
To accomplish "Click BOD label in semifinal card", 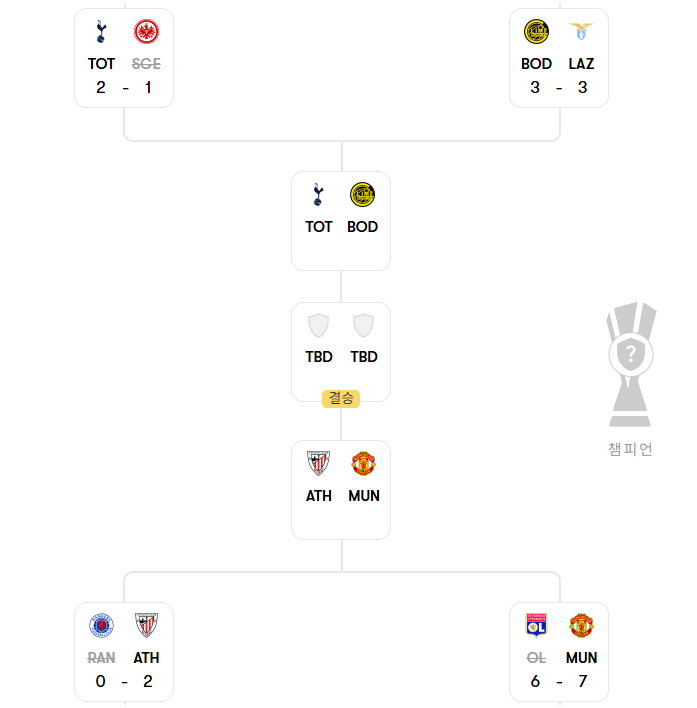I will click(362, 227).
